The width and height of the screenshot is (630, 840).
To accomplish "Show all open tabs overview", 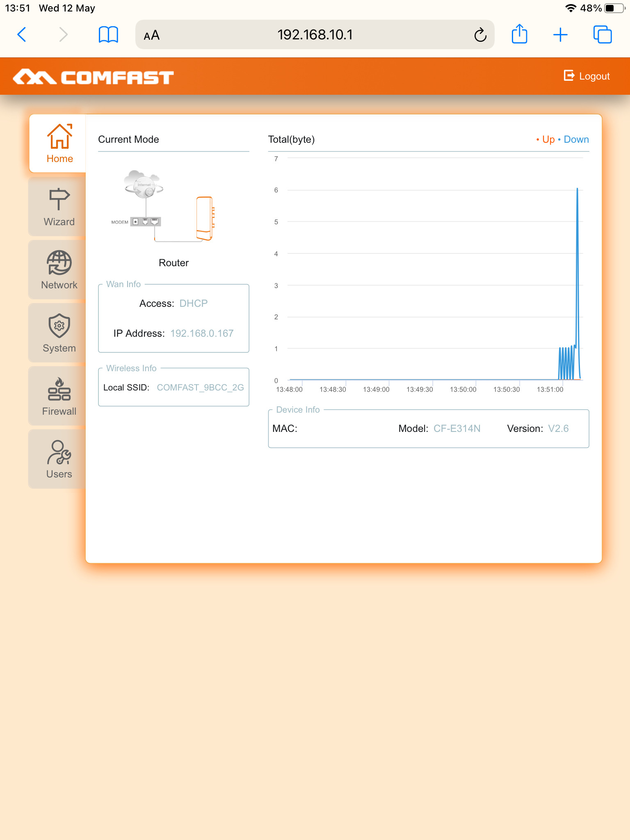I will (602, 34).
